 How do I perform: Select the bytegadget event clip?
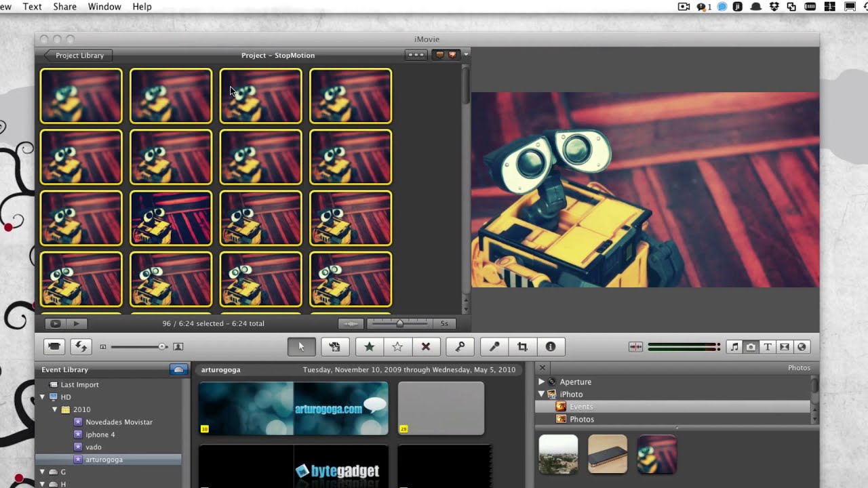coord(294,466)
